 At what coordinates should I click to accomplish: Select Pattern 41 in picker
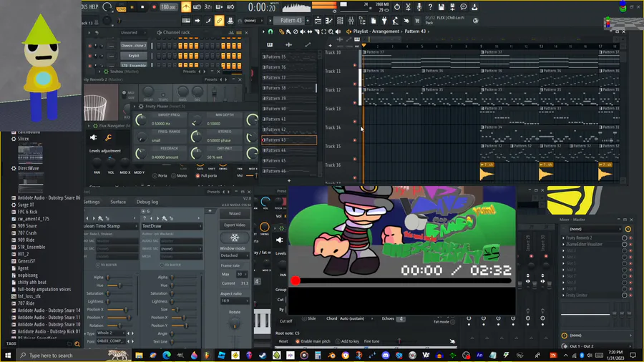coord(289,119)
